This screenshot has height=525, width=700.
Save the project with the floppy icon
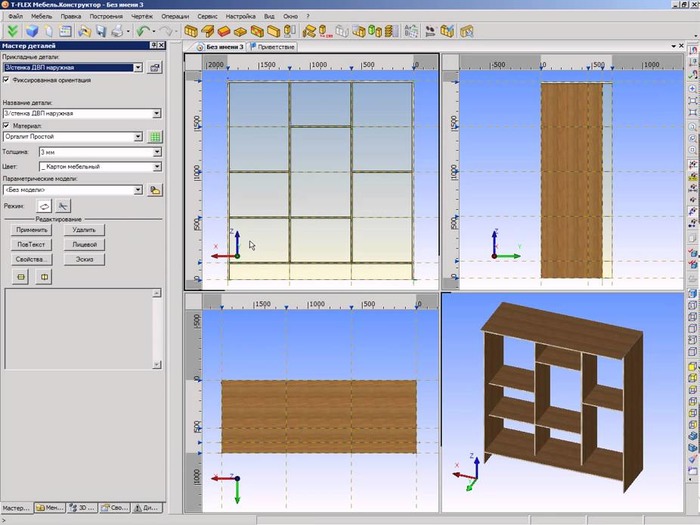(101, 31)
